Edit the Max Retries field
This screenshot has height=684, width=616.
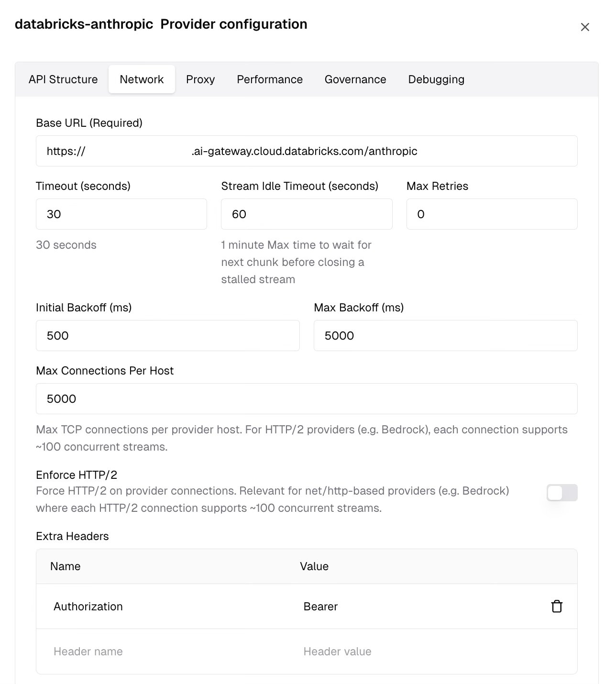492,214
